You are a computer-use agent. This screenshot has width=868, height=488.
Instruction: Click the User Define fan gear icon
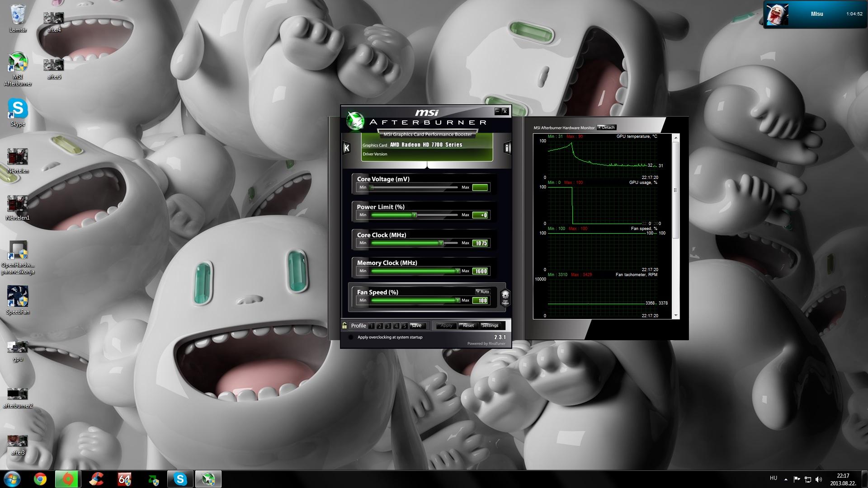coord(505,298)
